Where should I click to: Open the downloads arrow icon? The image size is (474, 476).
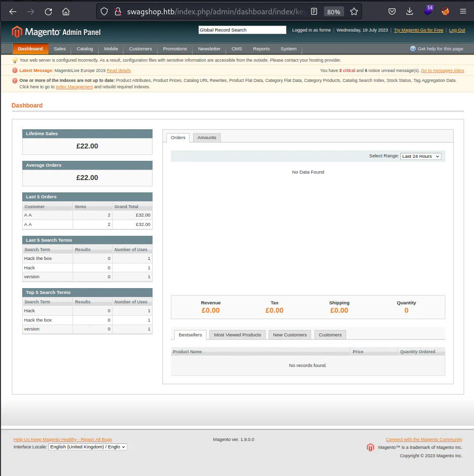pos(410,11)
